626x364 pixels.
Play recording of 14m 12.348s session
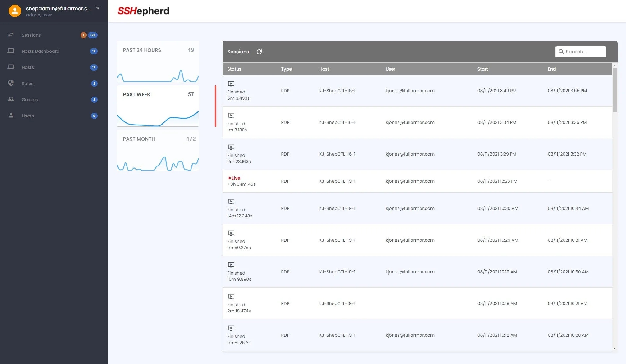tap(231, 202)
